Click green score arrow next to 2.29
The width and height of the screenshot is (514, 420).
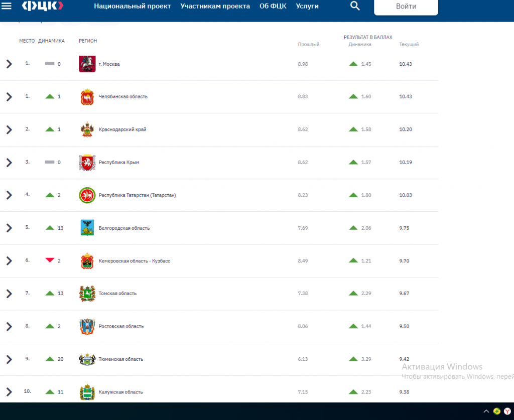coord(353,293)
